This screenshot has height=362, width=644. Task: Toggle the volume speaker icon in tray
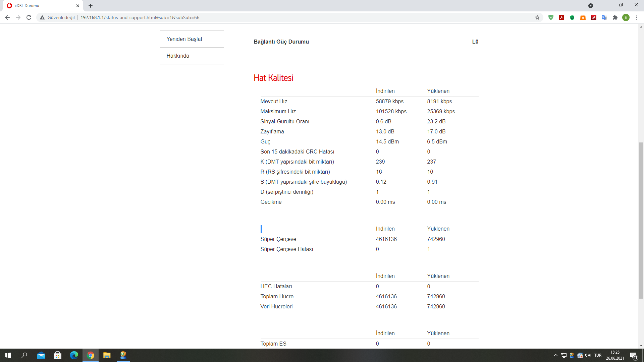(588, 355)
